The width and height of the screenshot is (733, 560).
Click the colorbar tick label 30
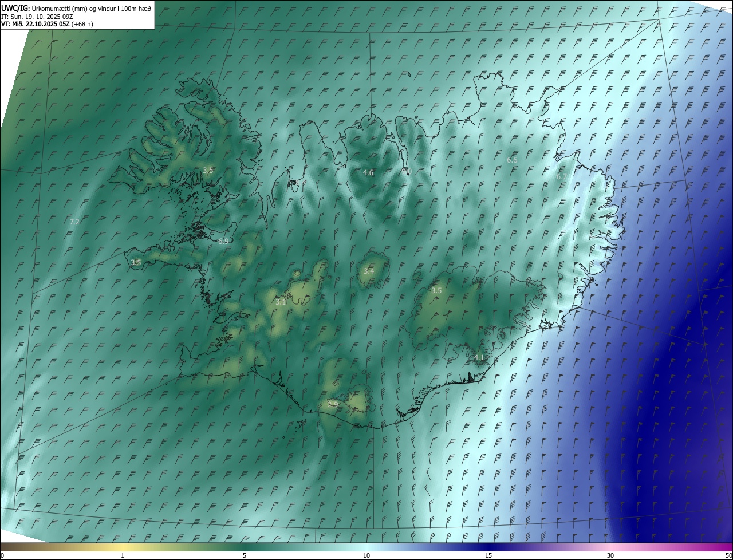610,555
